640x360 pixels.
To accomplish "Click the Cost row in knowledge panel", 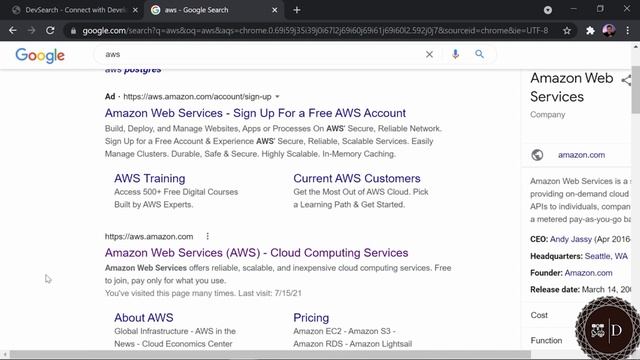I will (539, 315).
